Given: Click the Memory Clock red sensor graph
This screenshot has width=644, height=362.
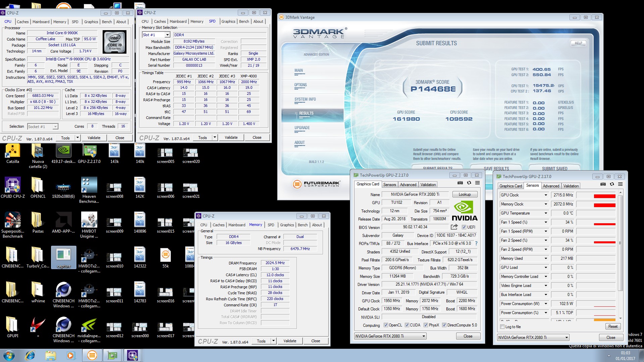Looking at the screenshot, I should (596, 204).
